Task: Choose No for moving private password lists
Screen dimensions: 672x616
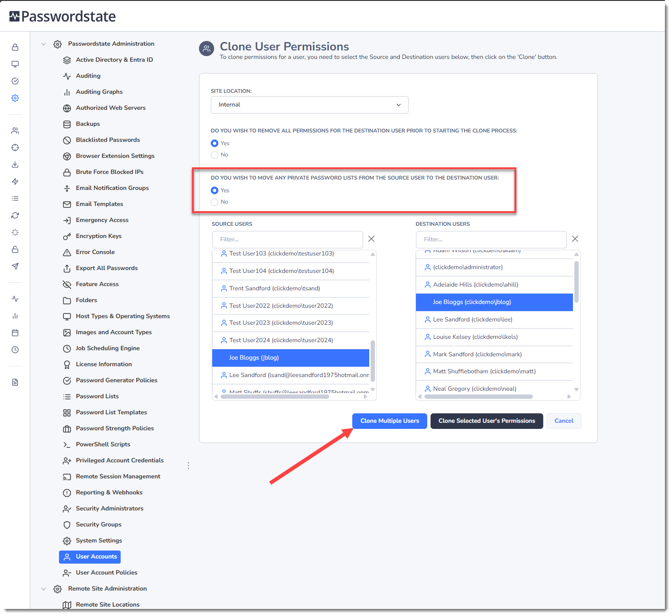Action: click(x=215, y=202)
